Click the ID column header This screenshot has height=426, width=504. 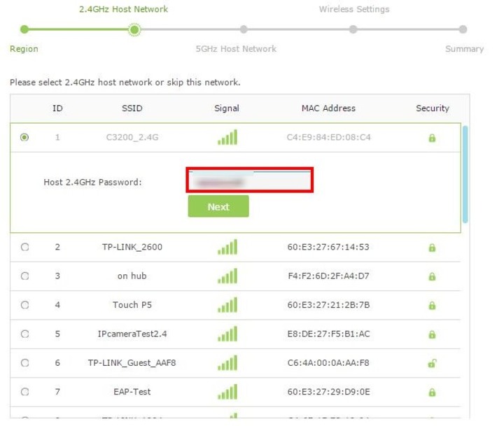click(x=57, y=108)
